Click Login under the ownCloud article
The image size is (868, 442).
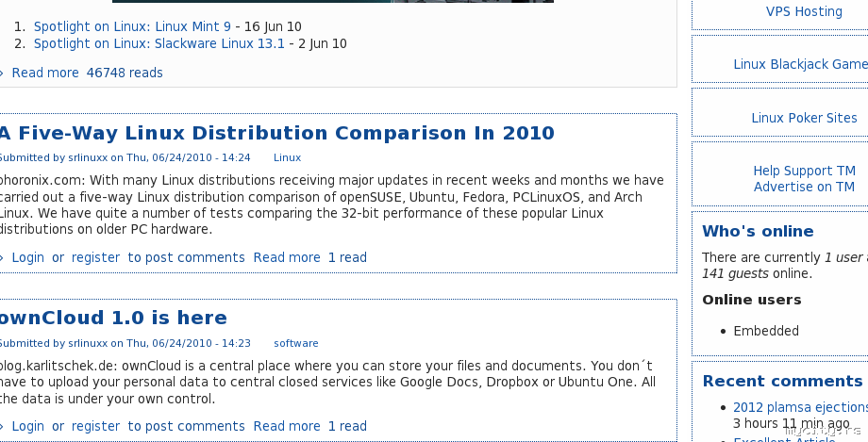(x=27, y=426)
